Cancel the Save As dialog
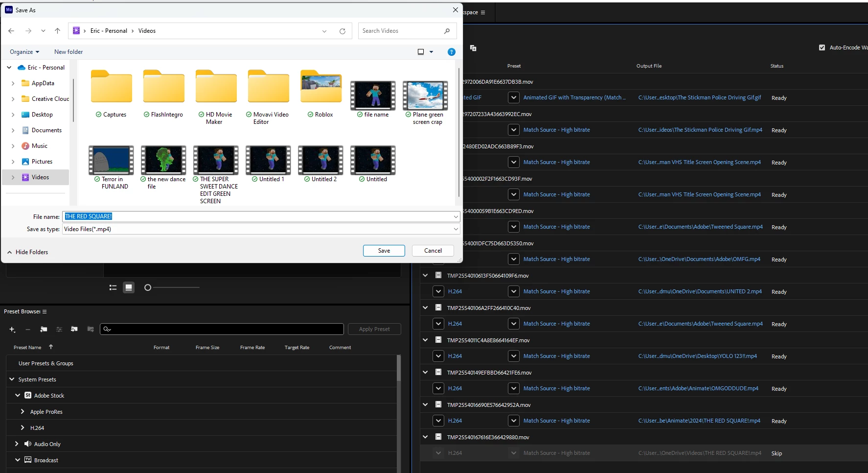The image size is (868, 473). click(433, 251)
